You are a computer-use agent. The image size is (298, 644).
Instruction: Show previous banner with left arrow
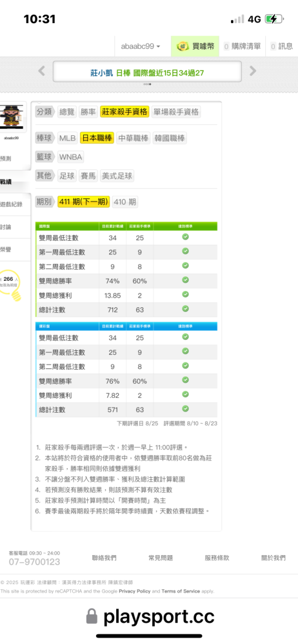click(41, 71)
